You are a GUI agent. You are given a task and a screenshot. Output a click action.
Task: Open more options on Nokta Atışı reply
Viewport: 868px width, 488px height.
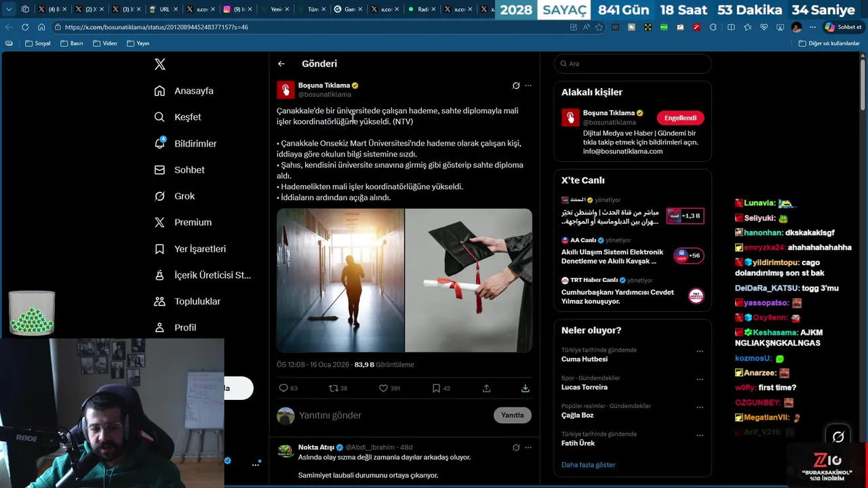click(528, 447)
